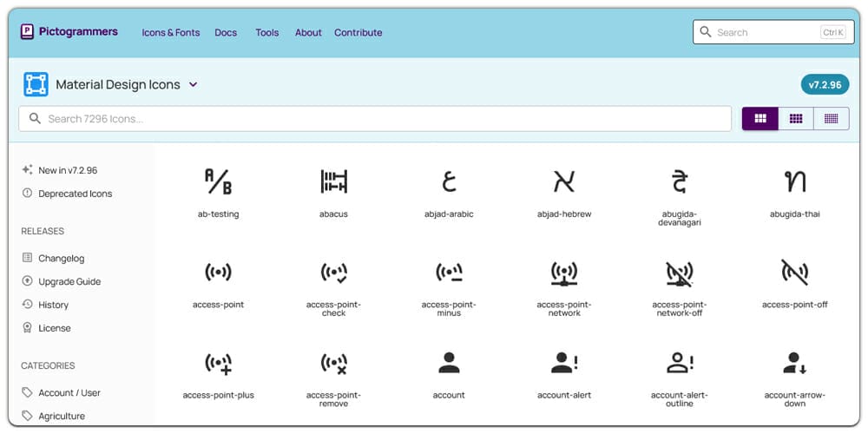
Task: Click the abugida-thai icon
Action: tap(795, 181)
